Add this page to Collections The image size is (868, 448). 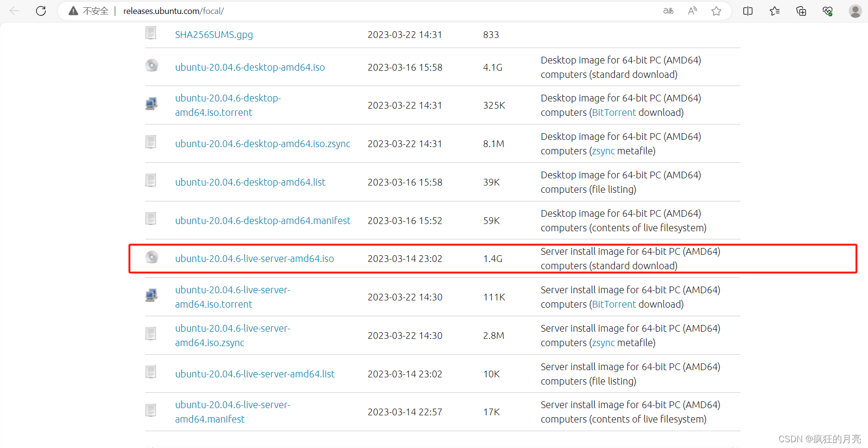click(801, 11)
